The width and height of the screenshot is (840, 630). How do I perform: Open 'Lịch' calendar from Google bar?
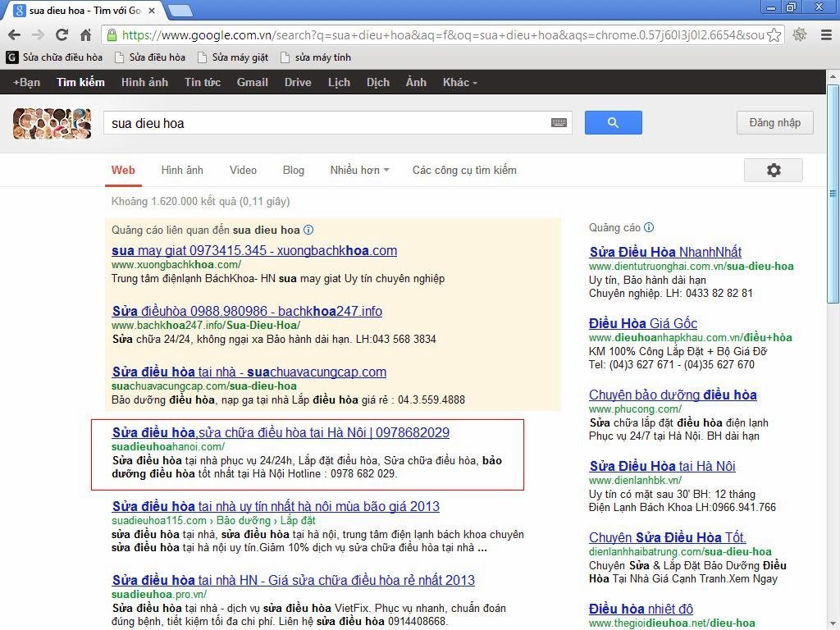coord(339,83)
